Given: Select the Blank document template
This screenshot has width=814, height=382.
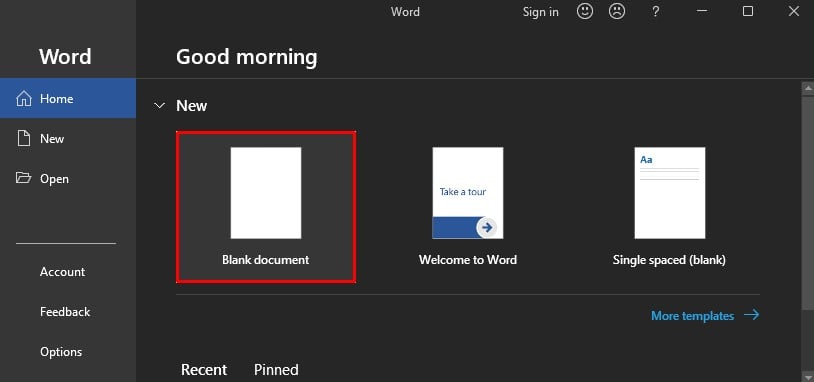Looking at the screenshot, I should pos(266,207).
